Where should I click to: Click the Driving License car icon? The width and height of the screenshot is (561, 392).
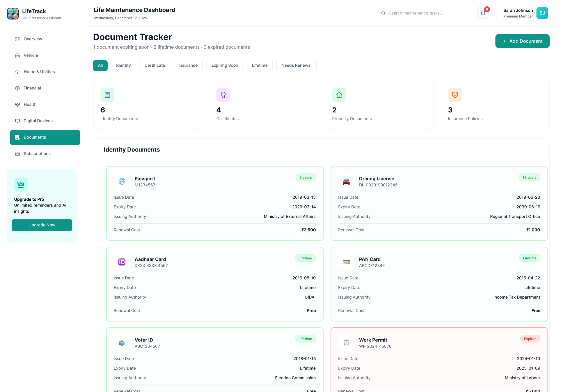coord(346,182)
